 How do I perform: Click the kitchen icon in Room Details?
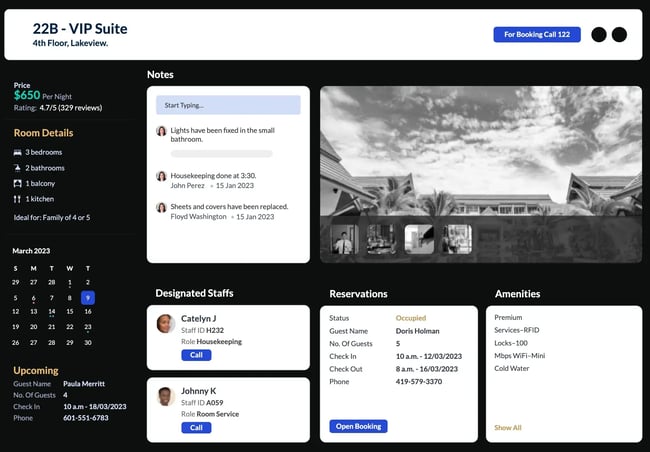point(17,200)
